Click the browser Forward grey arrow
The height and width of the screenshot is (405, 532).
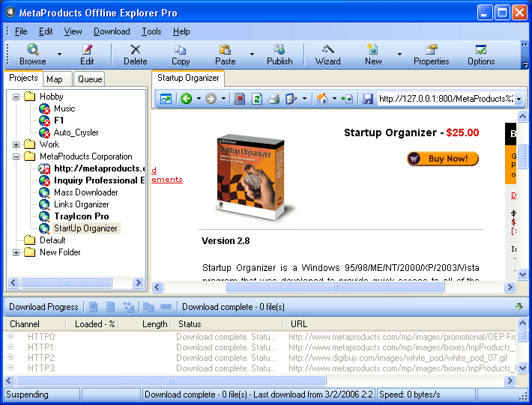(x=211, y=99)
